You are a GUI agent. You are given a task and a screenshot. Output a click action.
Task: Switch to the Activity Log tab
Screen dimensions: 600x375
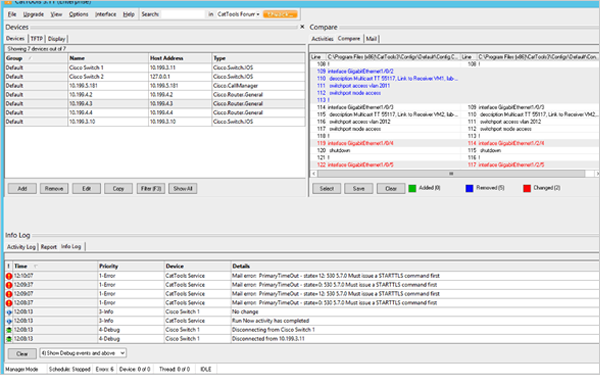click(x=21, y=247)
